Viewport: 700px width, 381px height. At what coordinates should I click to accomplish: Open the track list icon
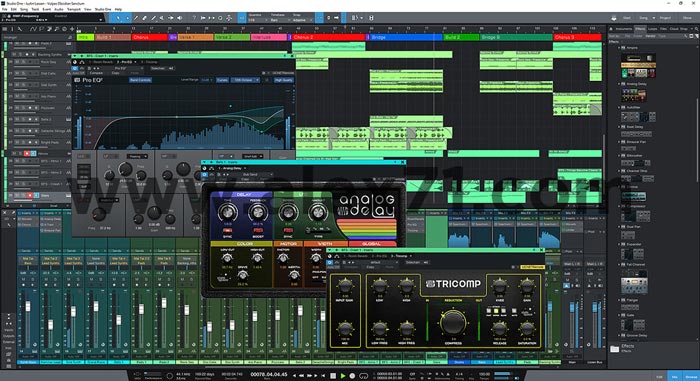[5, 29]
